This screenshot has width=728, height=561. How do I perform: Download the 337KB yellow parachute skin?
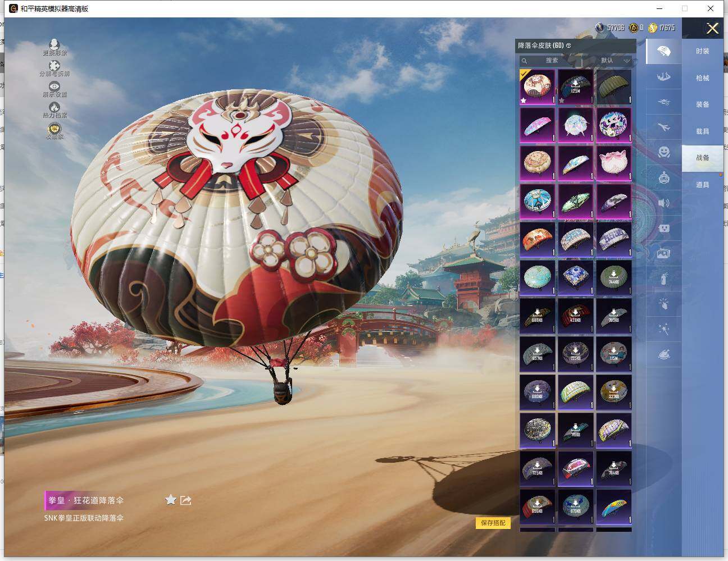[x=614, y=393]
